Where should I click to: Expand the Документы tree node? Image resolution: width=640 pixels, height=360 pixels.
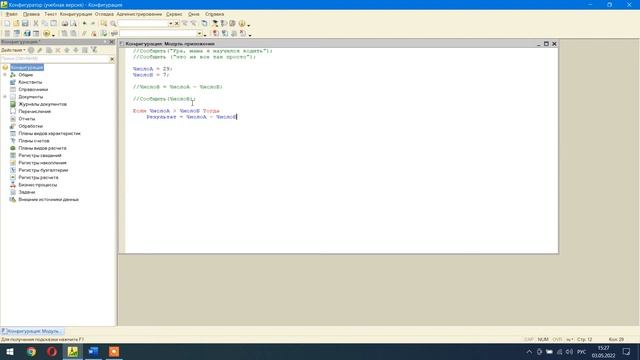coord(5,97)
